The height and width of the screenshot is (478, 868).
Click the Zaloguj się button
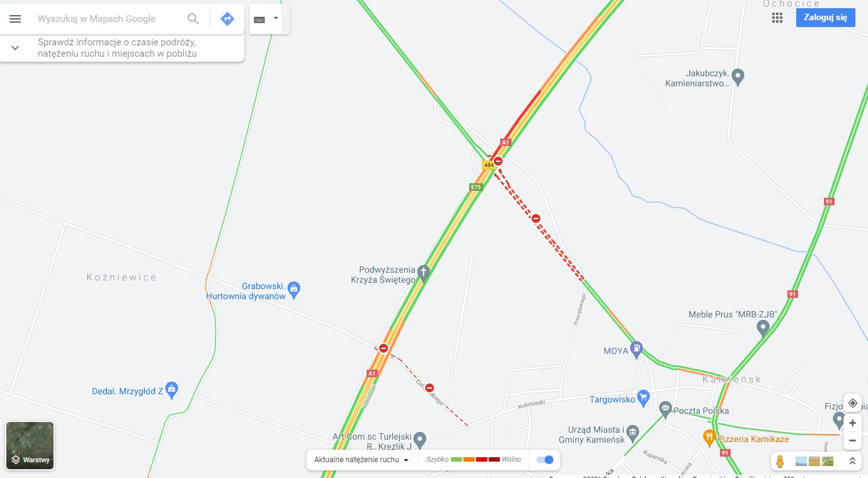coord(825,18)
